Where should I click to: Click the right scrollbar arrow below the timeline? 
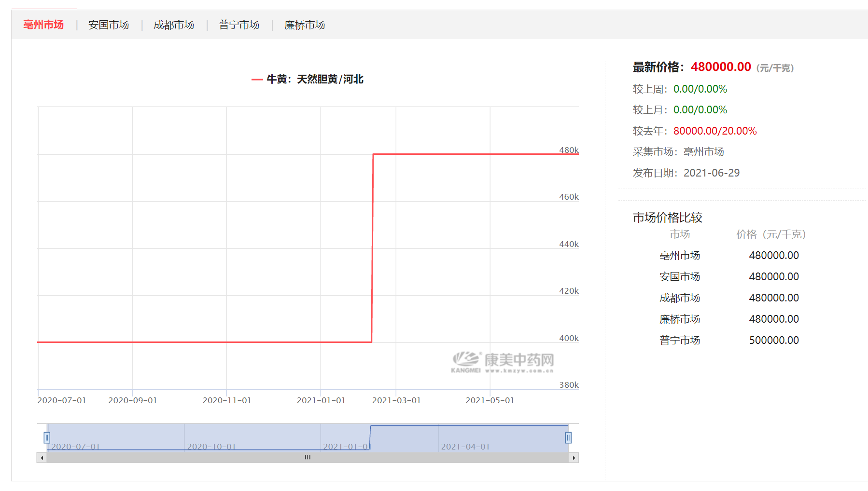(574, 457)
